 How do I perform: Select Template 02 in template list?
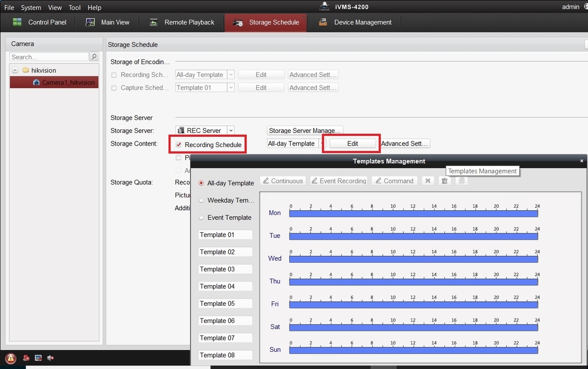pos(225,252)
